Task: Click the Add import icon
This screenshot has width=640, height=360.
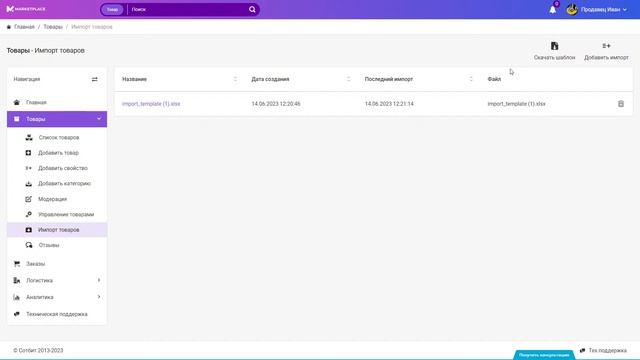Action: coord(606,46)
